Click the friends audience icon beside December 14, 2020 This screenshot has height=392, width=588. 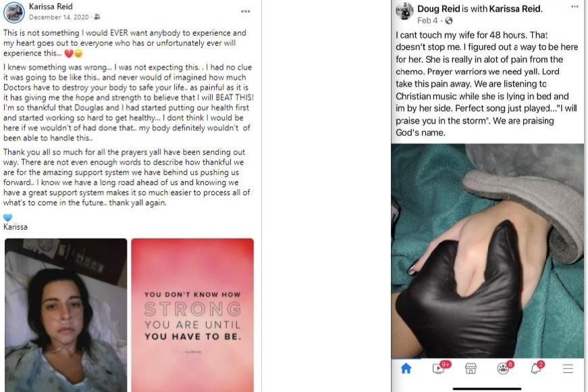(x=97, y=17)
